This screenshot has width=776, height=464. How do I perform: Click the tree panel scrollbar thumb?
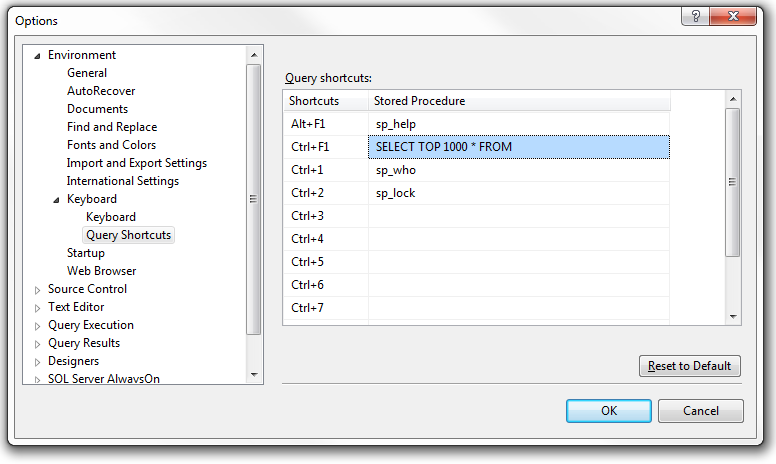tap(254, 199)
